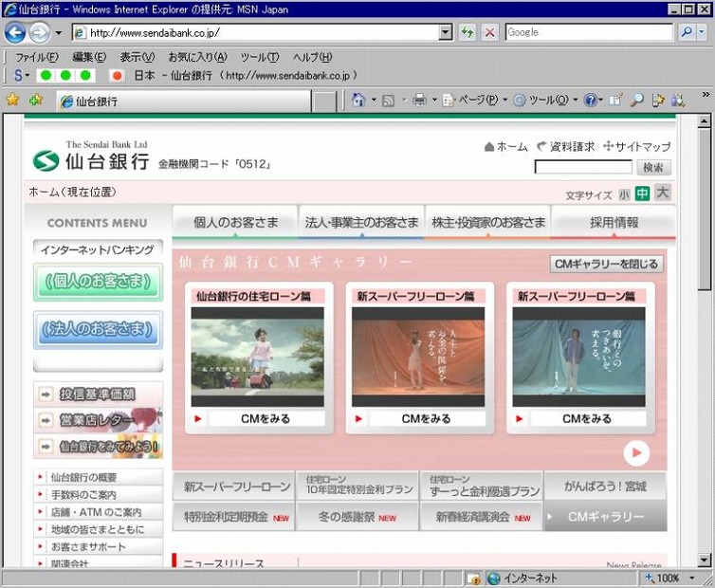715x588 pixels.
Task: Open the 編集(E) menu
Action: point(89,57)
